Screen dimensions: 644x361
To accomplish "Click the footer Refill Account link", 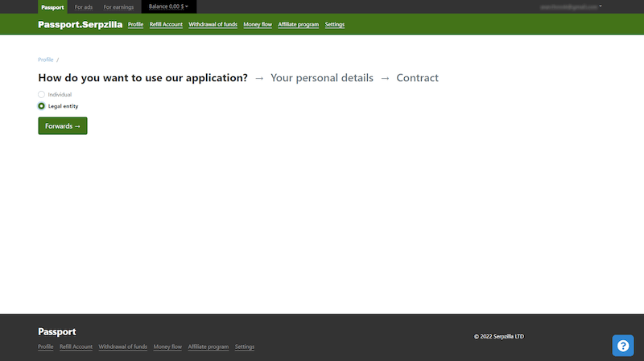I will click(76, 347).
